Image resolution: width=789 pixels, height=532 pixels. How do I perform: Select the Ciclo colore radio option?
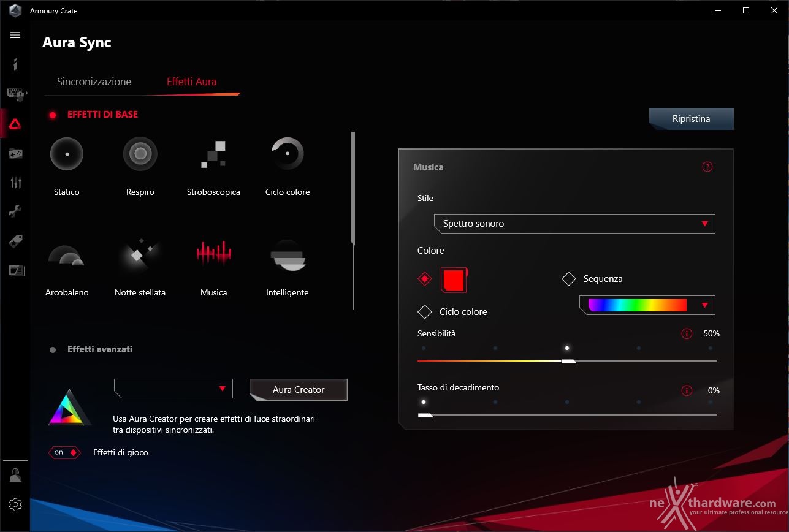click(425, 312)
